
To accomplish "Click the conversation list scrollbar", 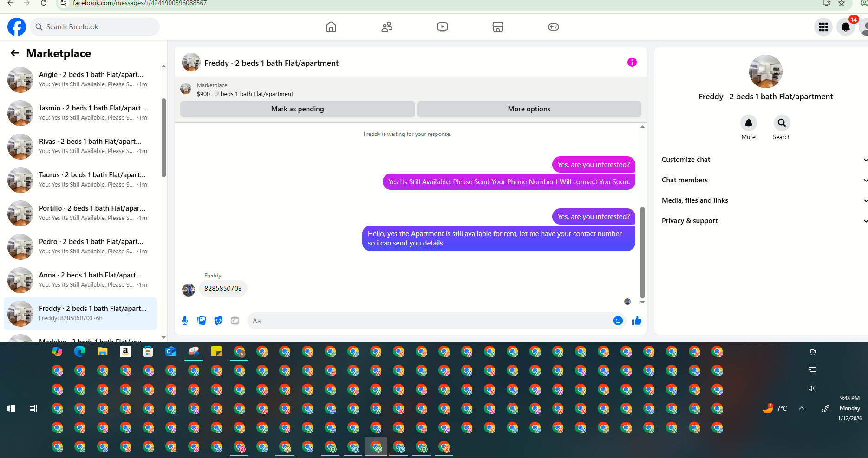I will tap(163, 138).
